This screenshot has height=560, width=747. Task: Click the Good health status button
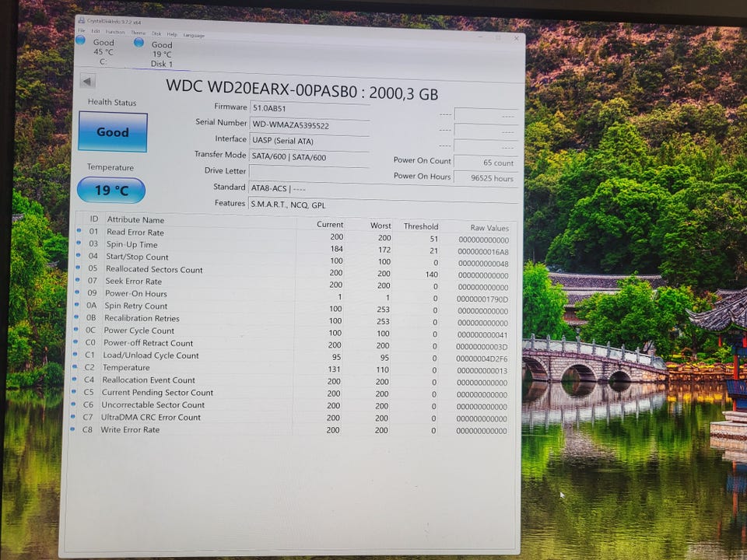click(113, 132)
